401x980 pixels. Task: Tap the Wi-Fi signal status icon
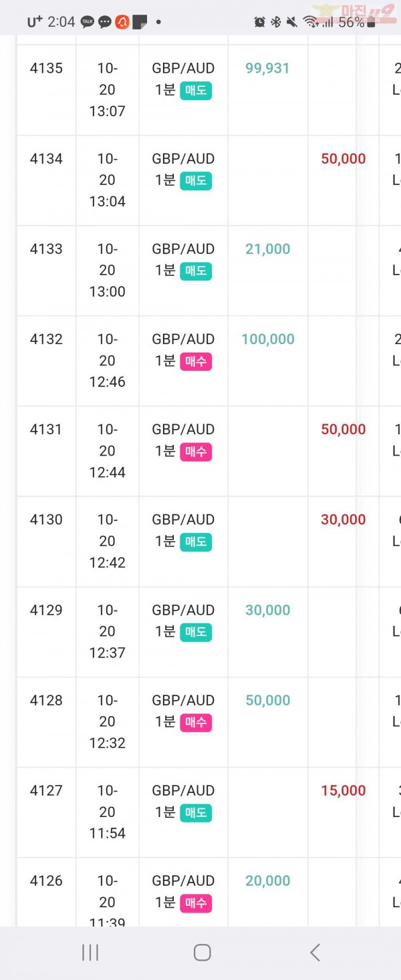tap(311, 22)
